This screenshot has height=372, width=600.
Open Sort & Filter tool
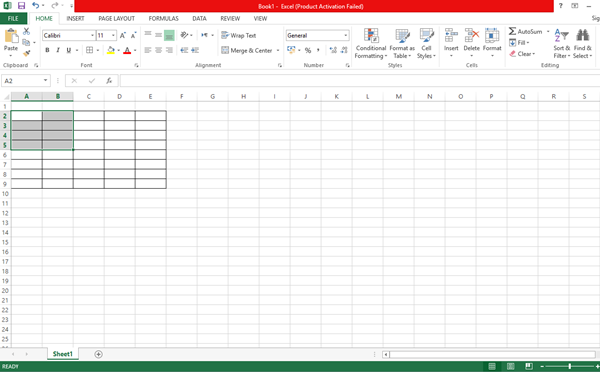tap(562, 43)
